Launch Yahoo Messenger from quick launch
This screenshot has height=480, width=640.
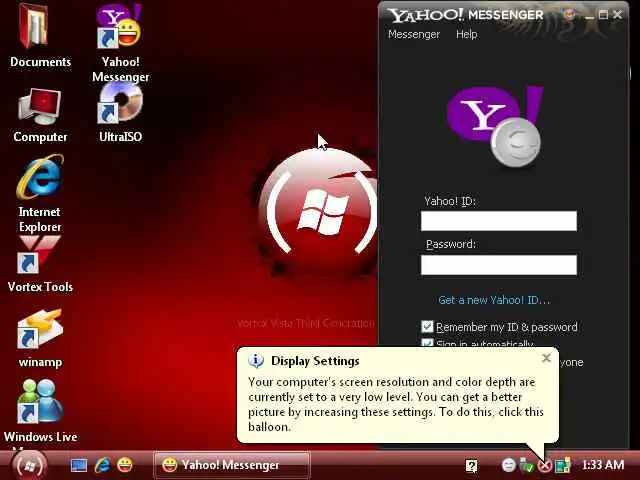coord(125,465)
